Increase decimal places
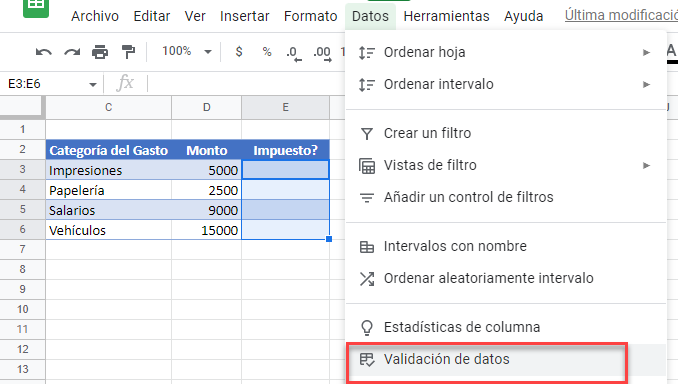 tap(323, 54)
